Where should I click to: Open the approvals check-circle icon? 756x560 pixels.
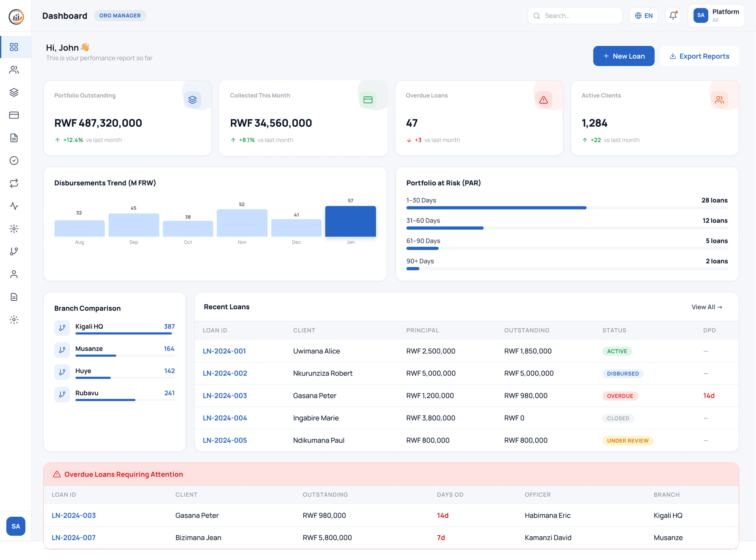(x=14, y=160)
